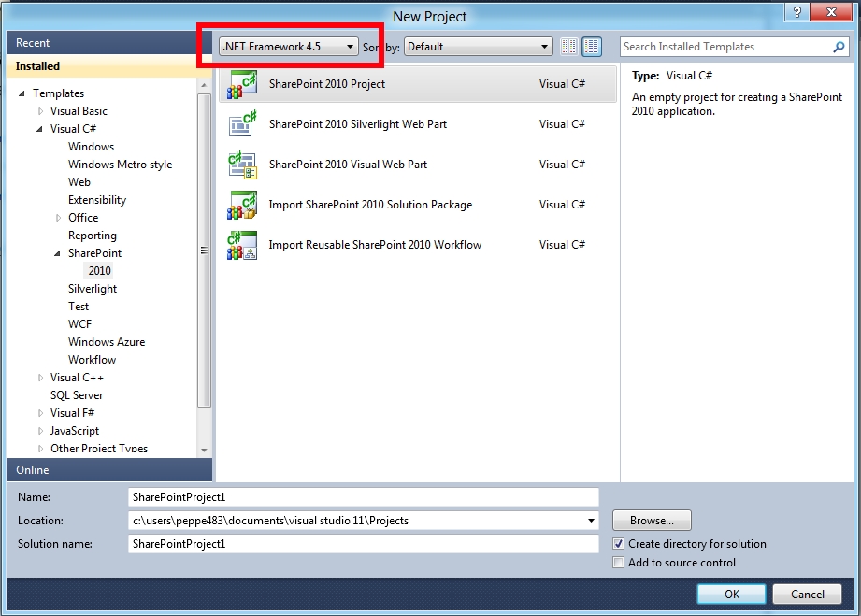Select Windows Metro style category
Screen dimensions: 861x616
point(121,165)
